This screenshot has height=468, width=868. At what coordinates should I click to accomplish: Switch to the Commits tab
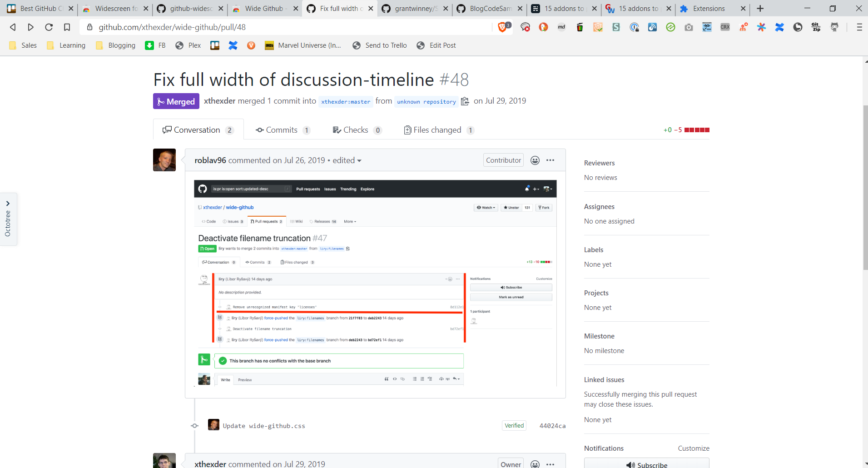[283, 130]
